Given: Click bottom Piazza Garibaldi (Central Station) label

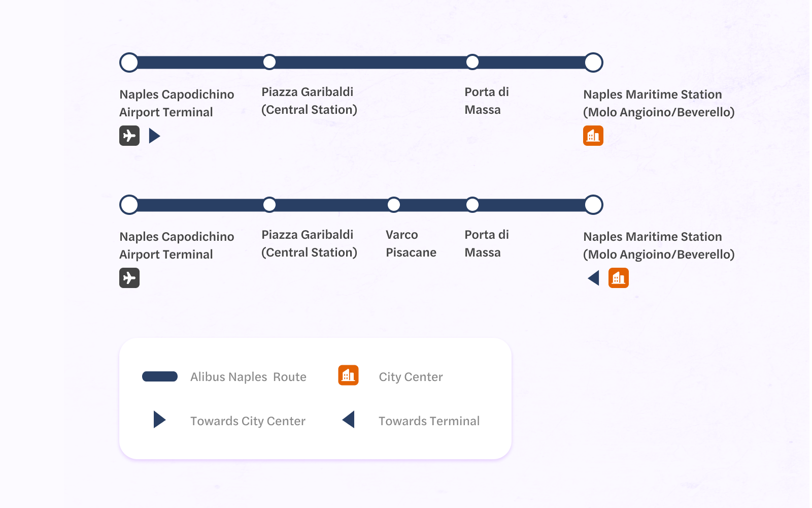Looking at the screenshot, I should 309,244.
